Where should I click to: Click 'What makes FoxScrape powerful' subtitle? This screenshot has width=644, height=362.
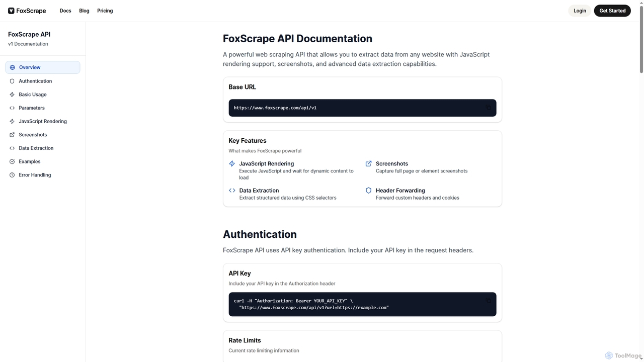click(x=265, y=151)
